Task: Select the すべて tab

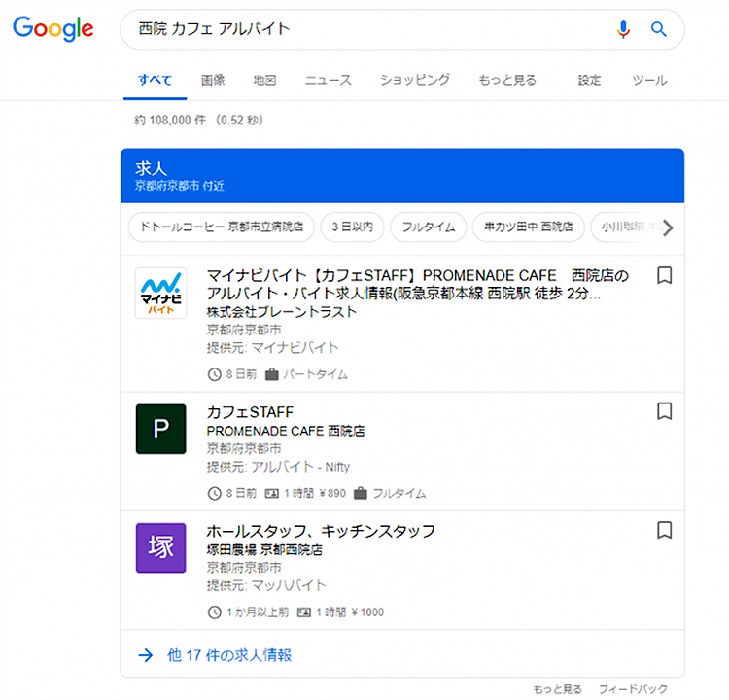Action: tap(155, 80)
